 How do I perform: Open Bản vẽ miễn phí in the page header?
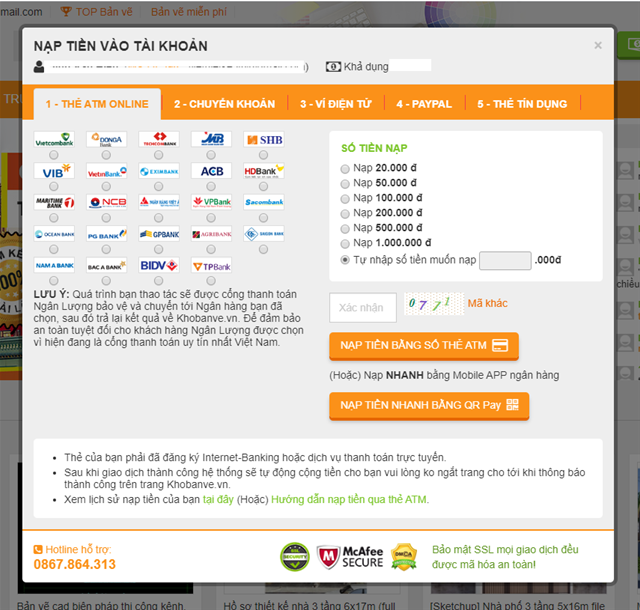point(189,12)
